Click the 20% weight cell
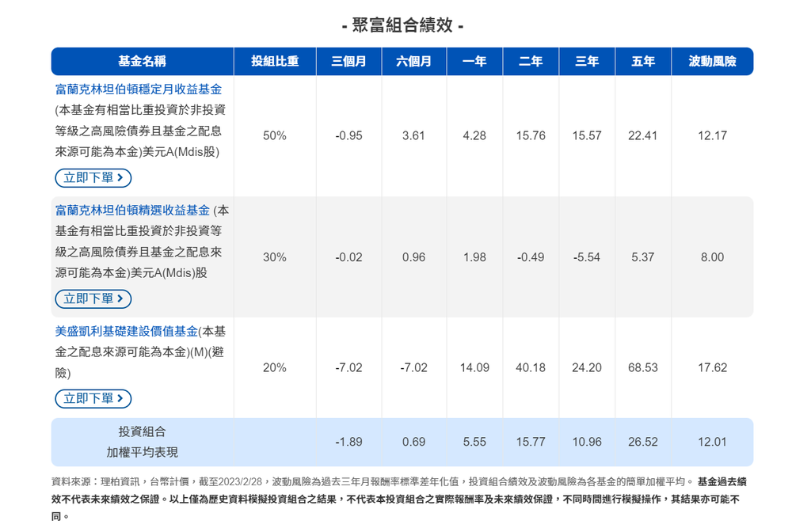Image resolution: width=811 pixels, height=532 pixels. (x=275, y=368)
